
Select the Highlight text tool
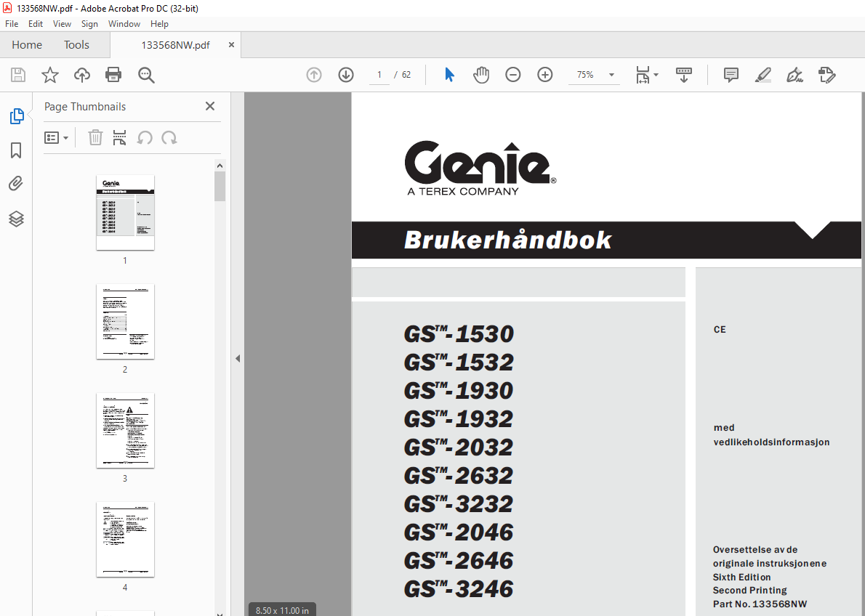763,74
